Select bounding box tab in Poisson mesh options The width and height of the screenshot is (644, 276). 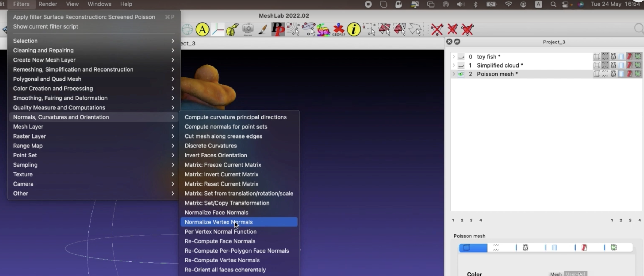tap(473, 248)
